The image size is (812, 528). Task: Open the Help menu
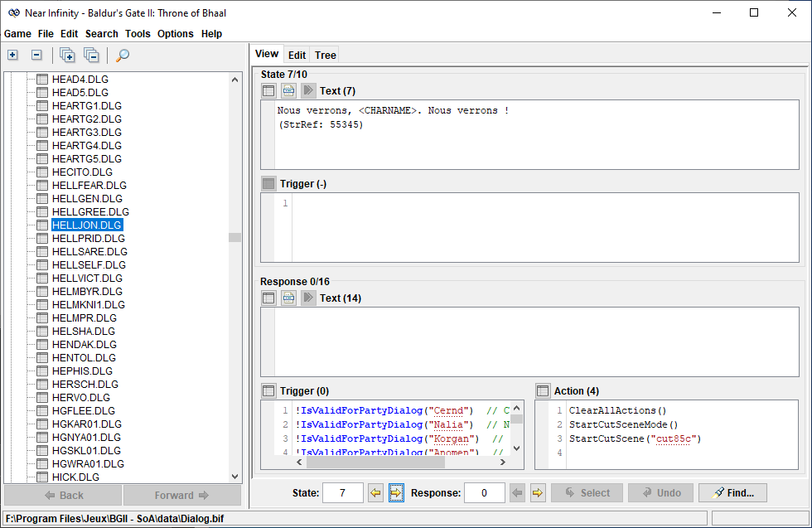click(211, 34)
